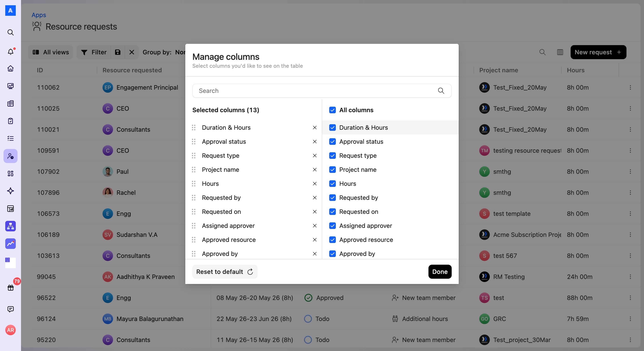Open row menu for request 99045

pyautogui.click(x=630, y=277)
